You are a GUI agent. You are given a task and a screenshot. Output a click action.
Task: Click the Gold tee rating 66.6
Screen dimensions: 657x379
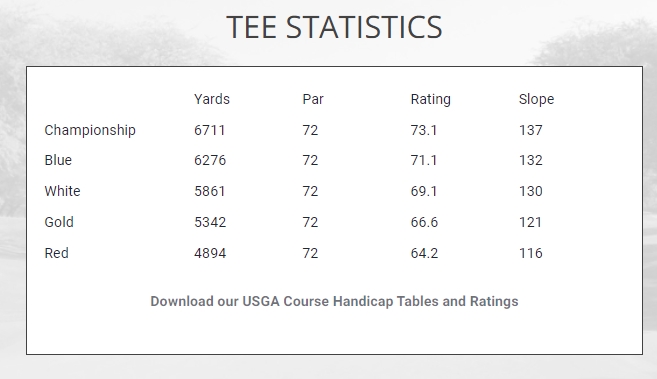coord(424,222)
